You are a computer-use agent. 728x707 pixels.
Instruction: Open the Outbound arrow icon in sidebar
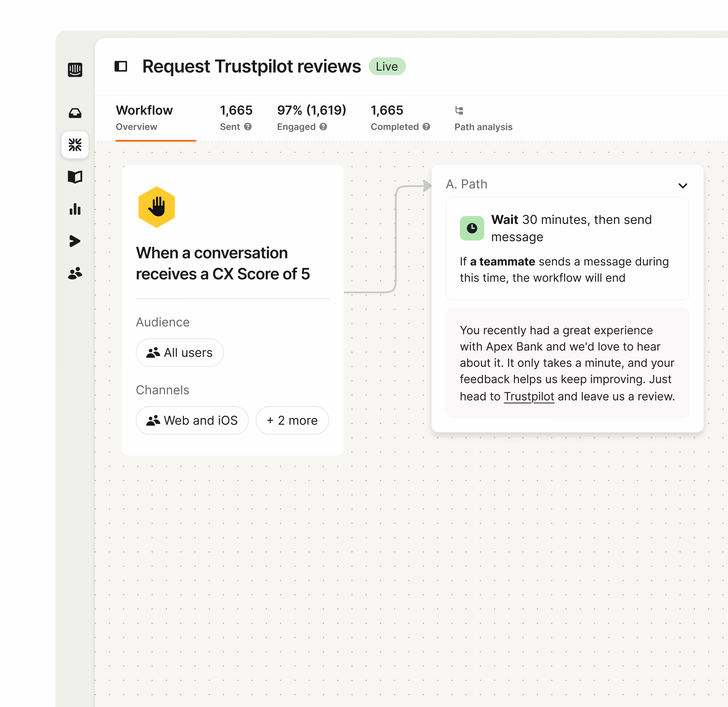(75, 241)
